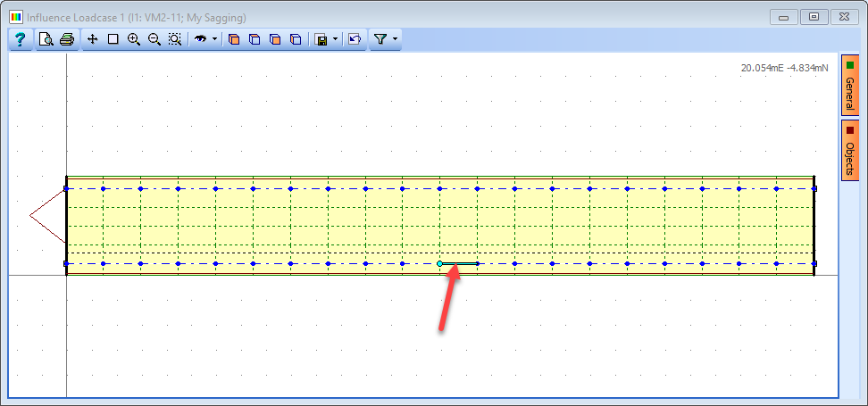Select the pan view tool
The image size is (868, 406).
point(93,40)
